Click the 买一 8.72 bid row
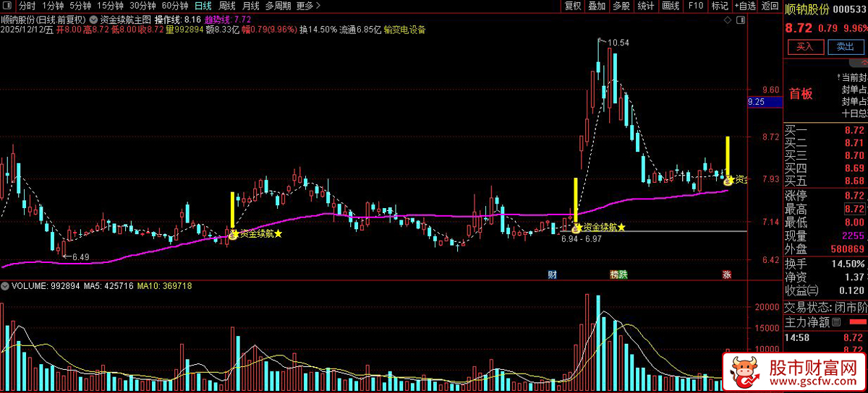This screenshot has width=868, height=393. pyautogui.click(x=826, y=131)
